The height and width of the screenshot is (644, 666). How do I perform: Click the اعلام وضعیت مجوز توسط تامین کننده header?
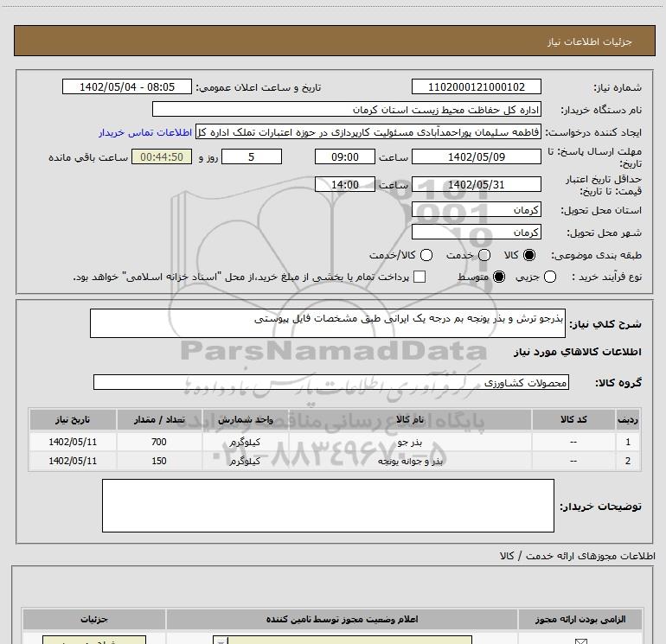(x=342, y=620)
